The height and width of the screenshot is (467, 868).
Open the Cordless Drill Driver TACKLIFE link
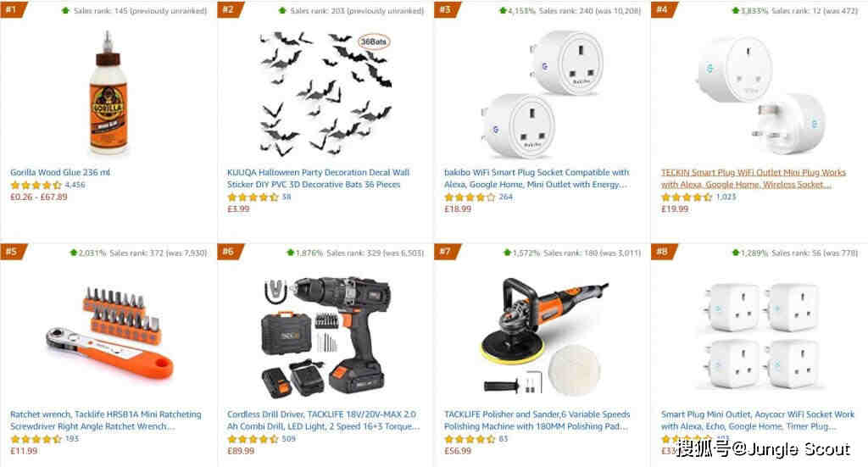(x=323, y=420)
